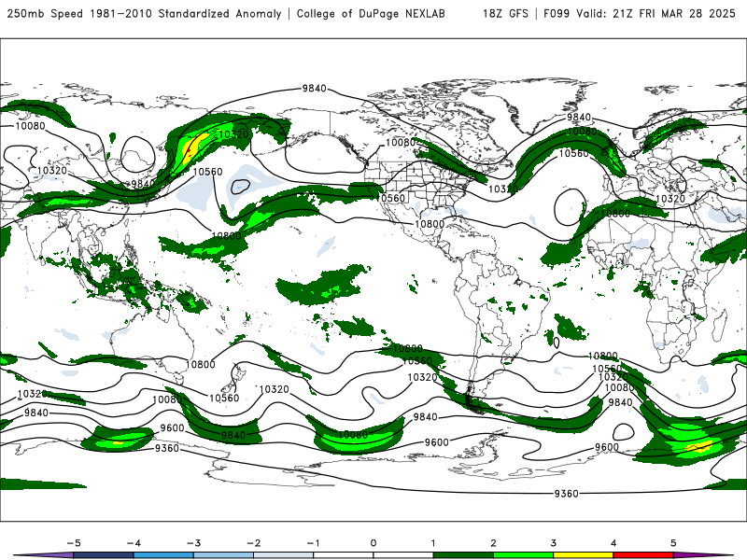Click the closed contour circle over the eastern Atlantic
747x560 pixels.
pos(571,207)
